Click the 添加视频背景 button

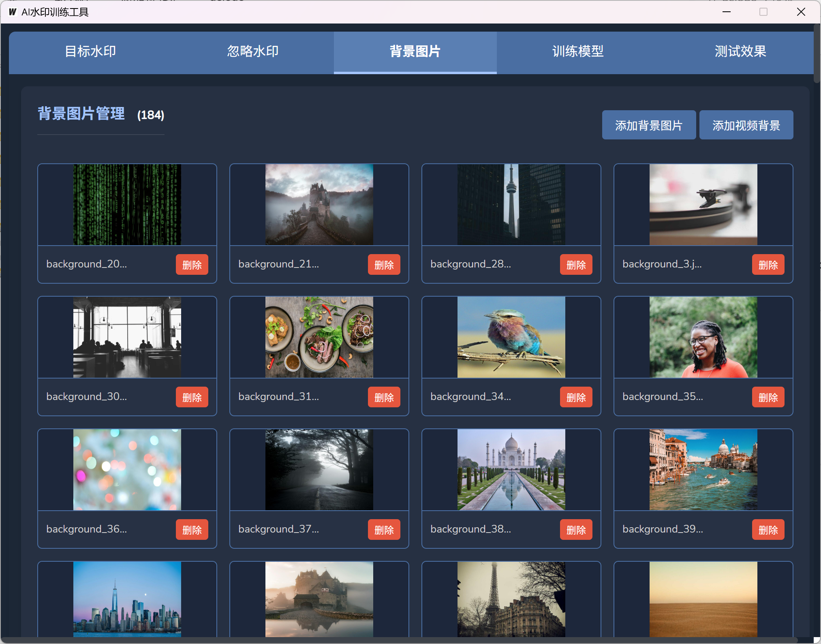coord(746,125)
